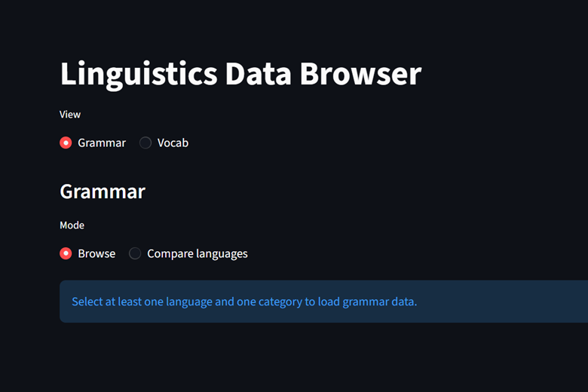Click the word "Browser" in the page title
The image size is (588, 392).
[360, 74]
